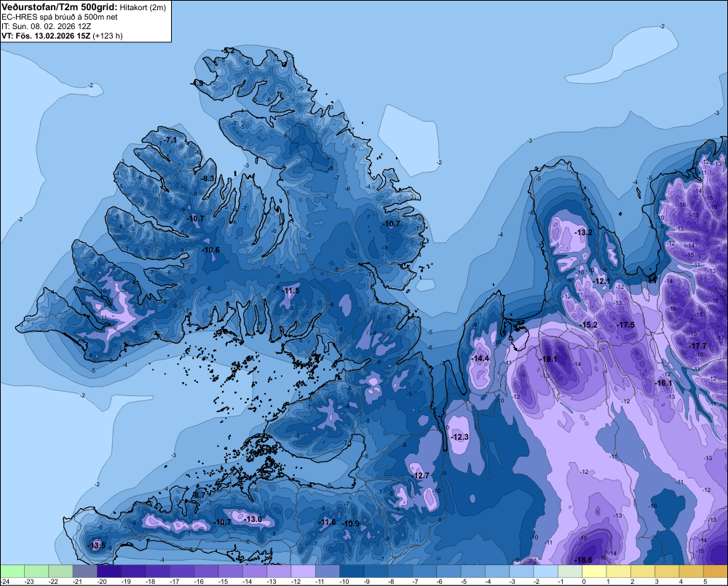728x586 pixels.
Task: Click the "-15" label on the legend scale
Action: [x=223, y=582]
